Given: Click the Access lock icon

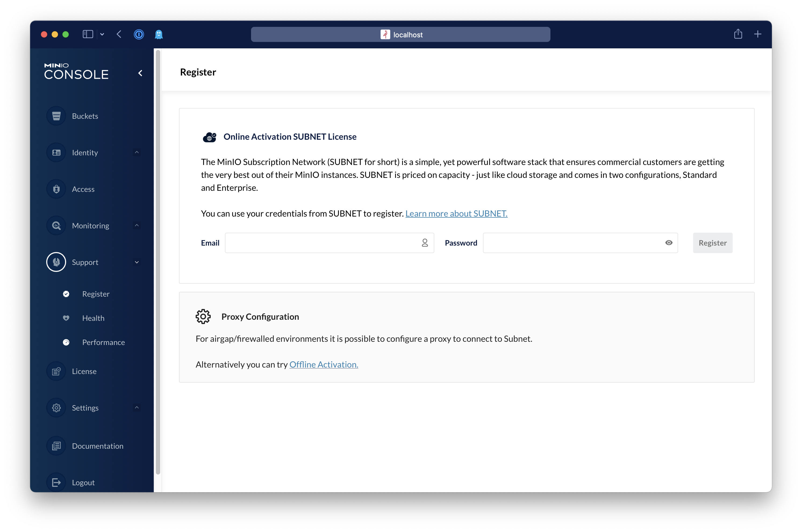Looking at the screenshot, I should pos(56,189).
